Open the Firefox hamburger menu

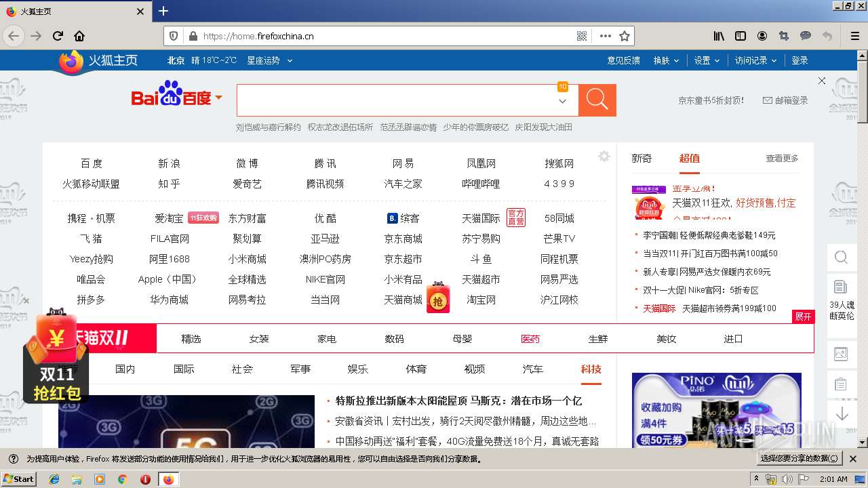854,36
